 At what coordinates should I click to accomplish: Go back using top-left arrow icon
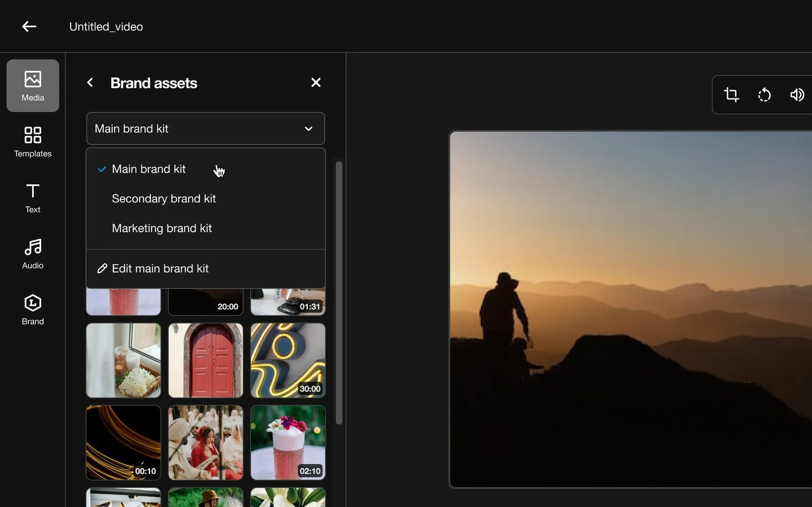(x=29, y=27)
